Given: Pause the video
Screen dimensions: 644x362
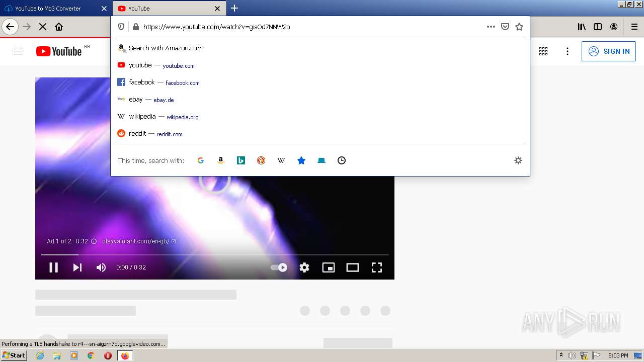Looking at the screenshot, I should (x=53, y=267).
